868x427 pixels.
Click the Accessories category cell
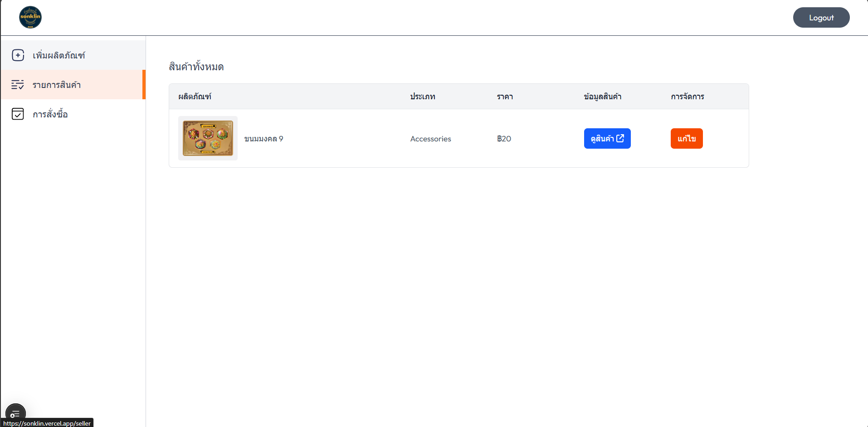click(430, 139)
